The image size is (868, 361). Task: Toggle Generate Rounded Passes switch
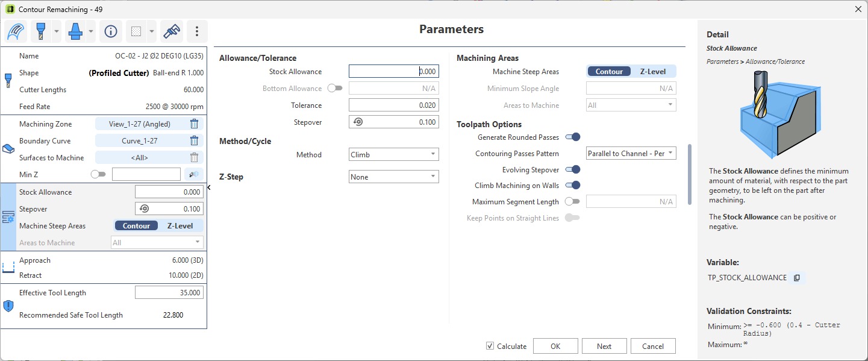tap(572, 137)
